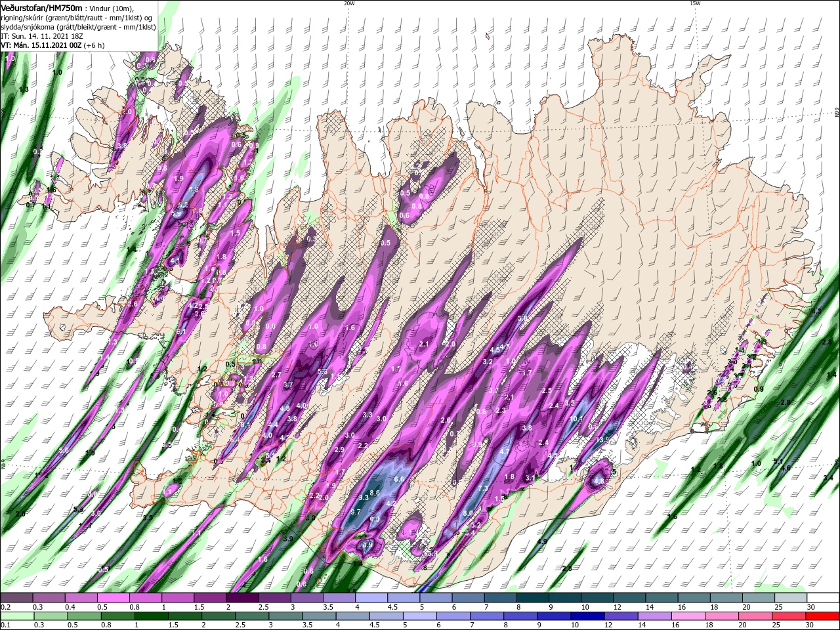Click the 9.7 snowfall value on map

tap(356, 512)
